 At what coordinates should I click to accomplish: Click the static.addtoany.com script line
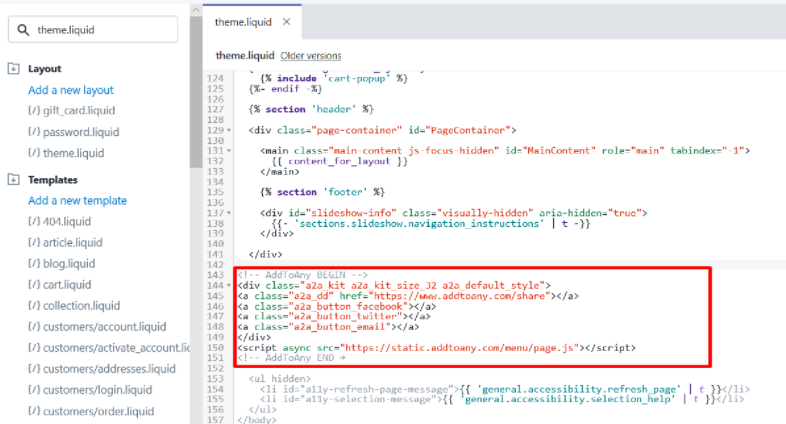pos(436,347)
